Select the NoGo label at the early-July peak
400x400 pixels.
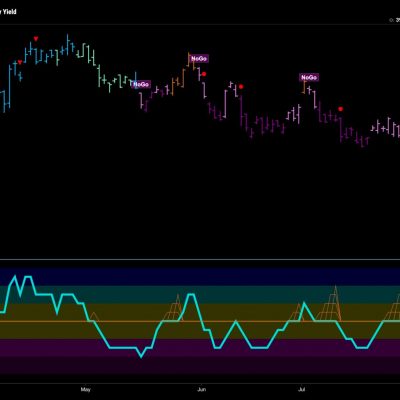tap(309, 78)
